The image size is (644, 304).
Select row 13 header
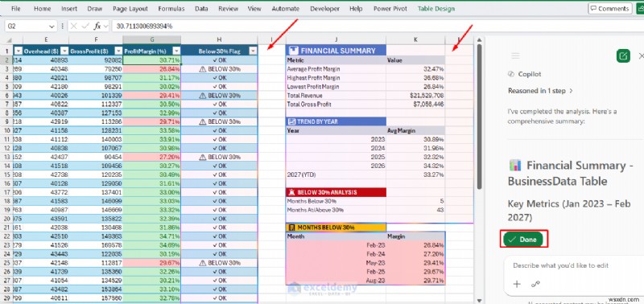(6, 157)
